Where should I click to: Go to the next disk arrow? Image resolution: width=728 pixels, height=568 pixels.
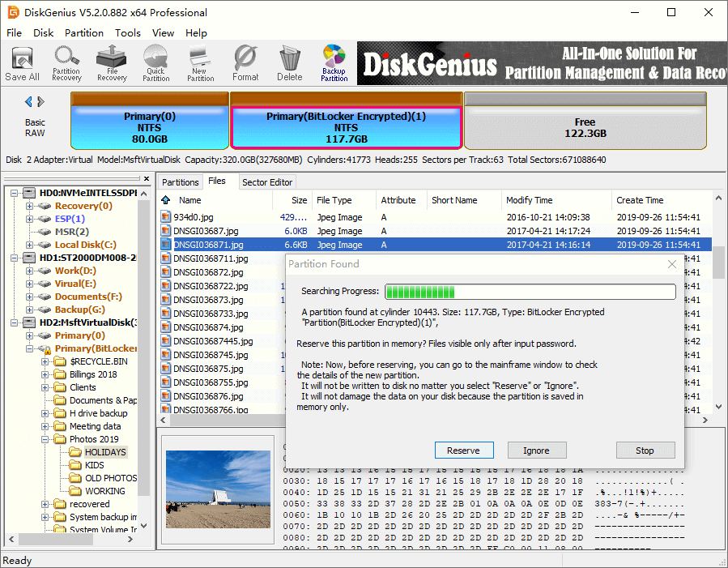click(x=41, y=102)
